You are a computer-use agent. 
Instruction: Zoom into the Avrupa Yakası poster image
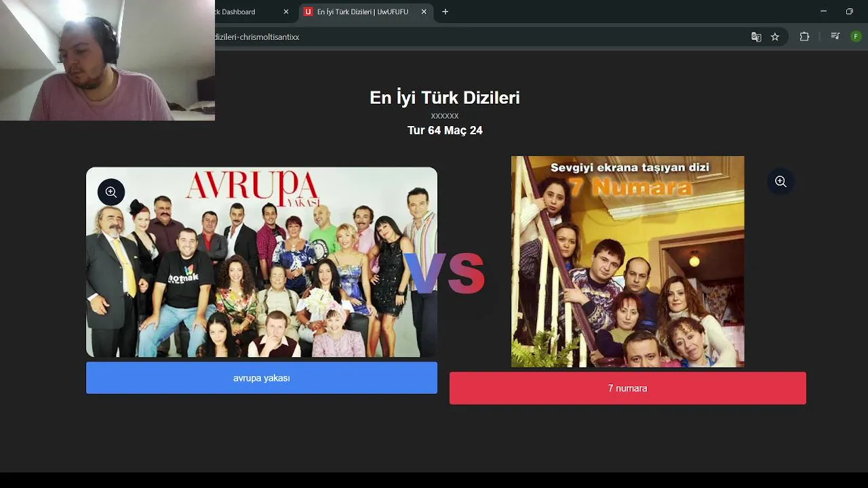pyautogui.click(x=111, y=192)
